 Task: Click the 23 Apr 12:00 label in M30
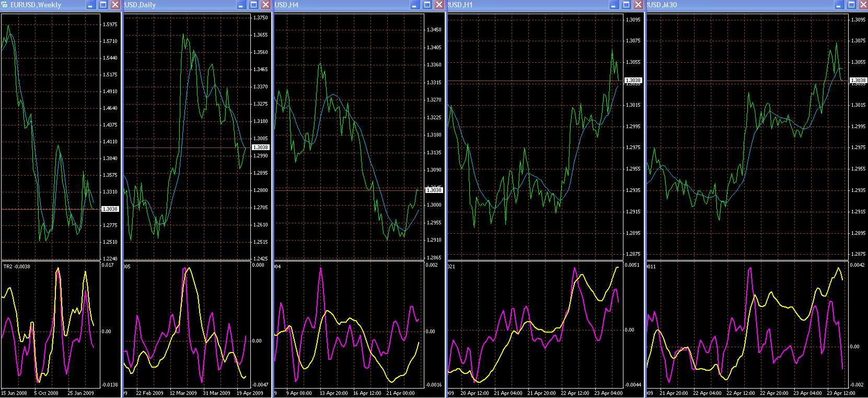(x=841, y=393)
